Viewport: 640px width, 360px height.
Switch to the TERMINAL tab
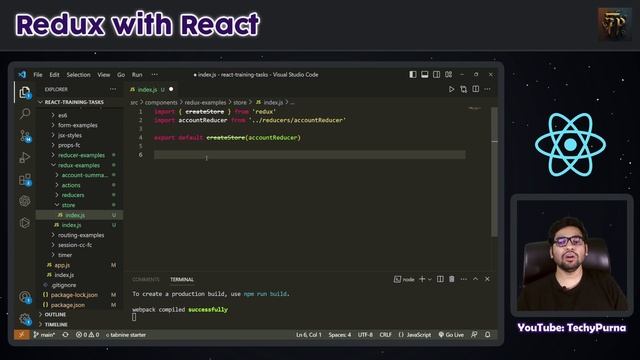[182, 280]
